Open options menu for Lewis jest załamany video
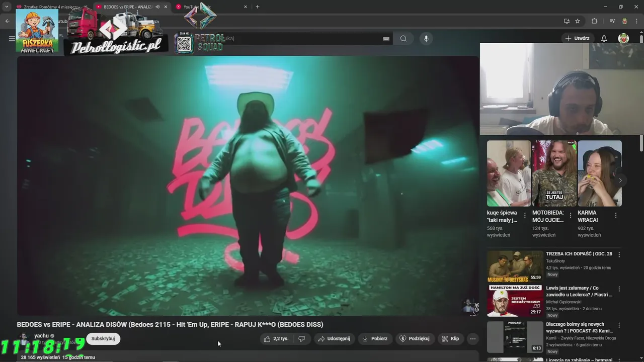 pos(619,290)
